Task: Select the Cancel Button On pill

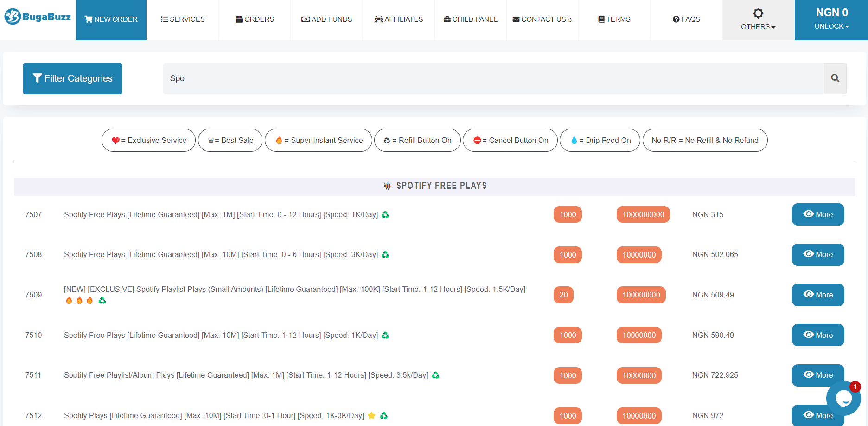Action: (x=510, y=140)
